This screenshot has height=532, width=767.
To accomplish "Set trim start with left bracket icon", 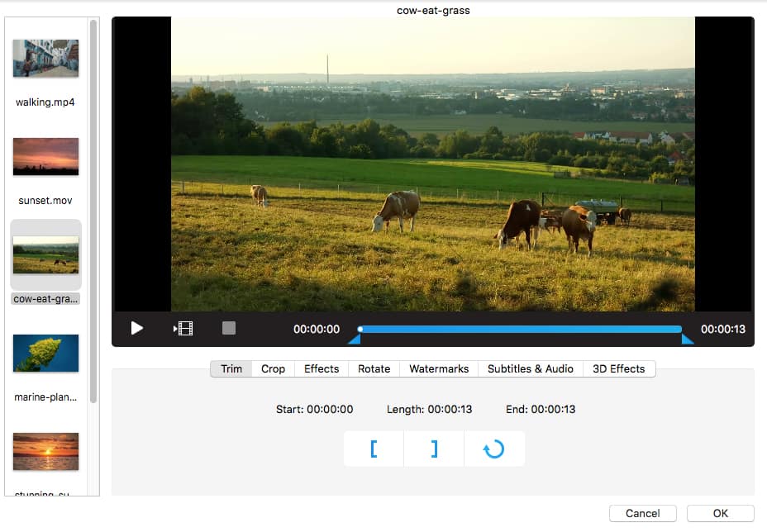I will click(374, 449).
